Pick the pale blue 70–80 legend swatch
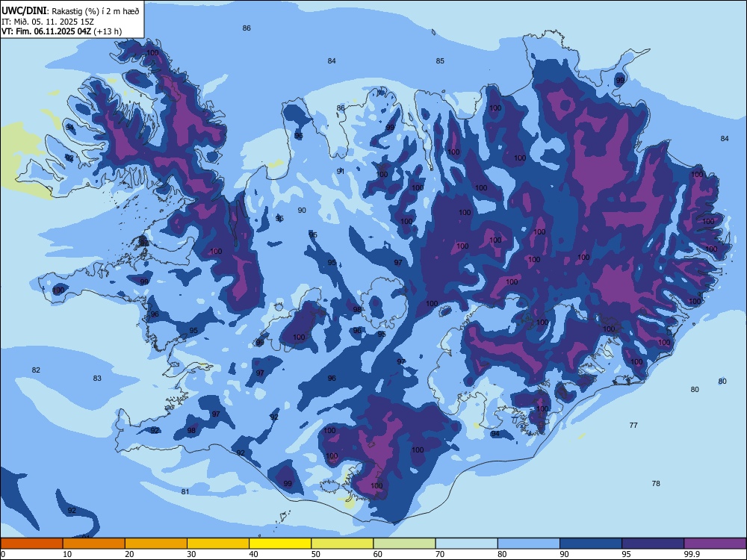The image size is (747, 560). pos(467,544)
